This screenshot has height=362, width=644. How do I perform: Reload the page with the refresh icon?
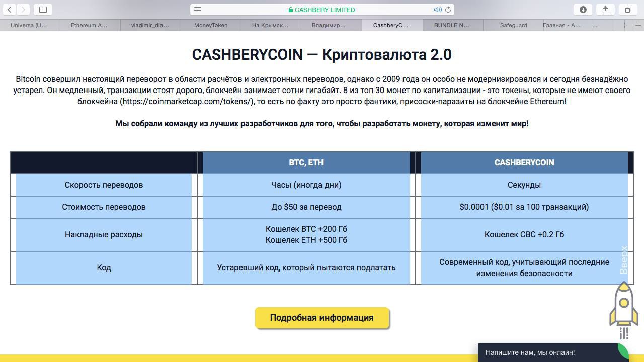448,10
